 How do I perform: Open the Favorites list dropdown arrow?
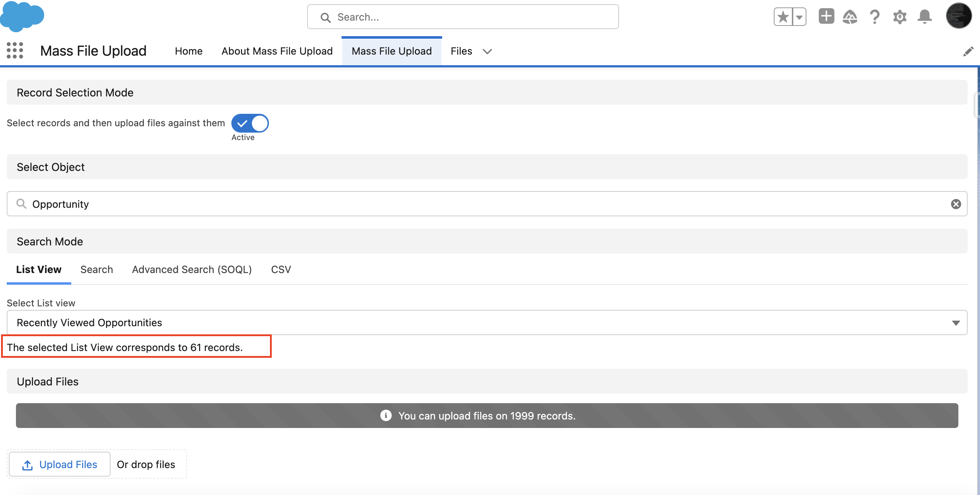pyautogui.click(x=799, y=17)
